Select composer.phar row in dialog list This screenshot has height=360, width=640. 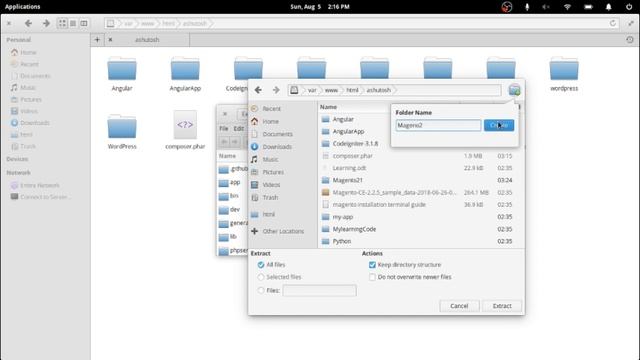[x=420, y=156]
